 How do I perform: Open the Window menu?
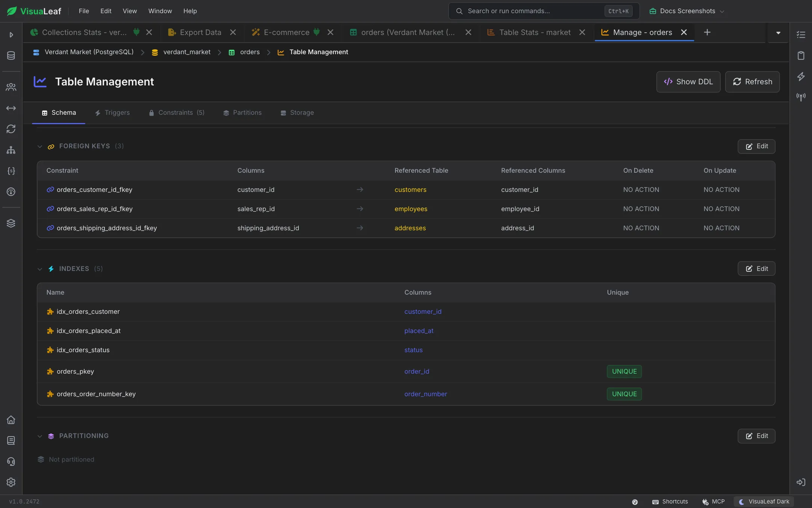click(160, 11)
